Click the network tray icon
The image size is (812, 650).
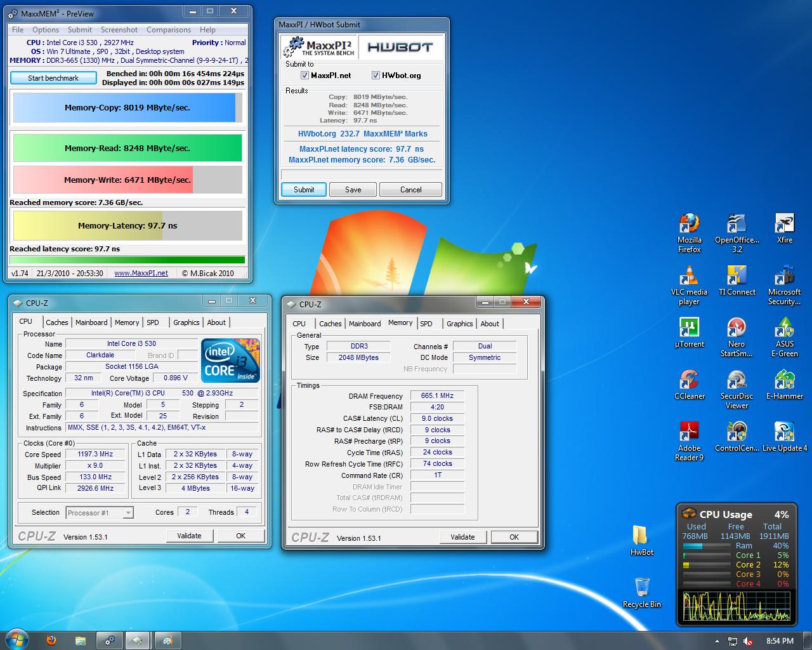coord(733,641)
